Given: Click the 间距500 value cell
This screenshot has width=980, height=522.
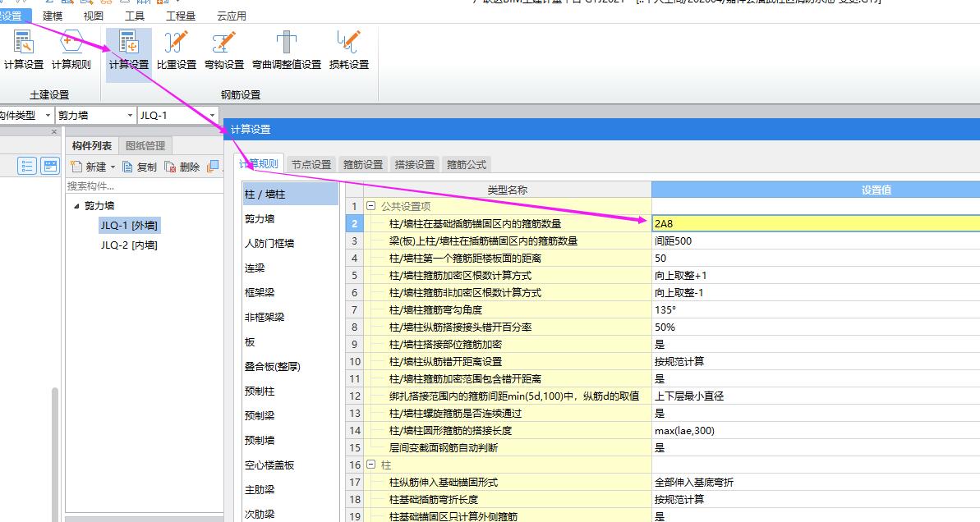Looking at the screenshot, I should (x=816, y=241).
